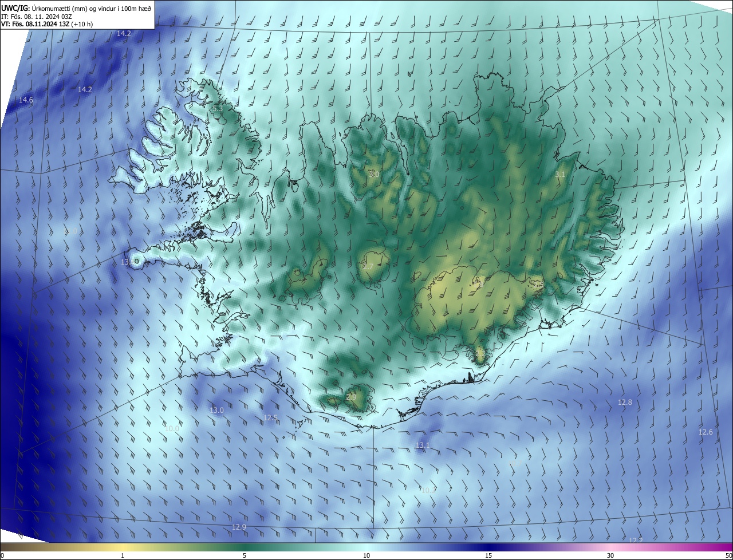Click the 30 tick label on the colorbar
Image resolution: width=733 pixels, height=560 pixels.
click(x=610, y=555)
